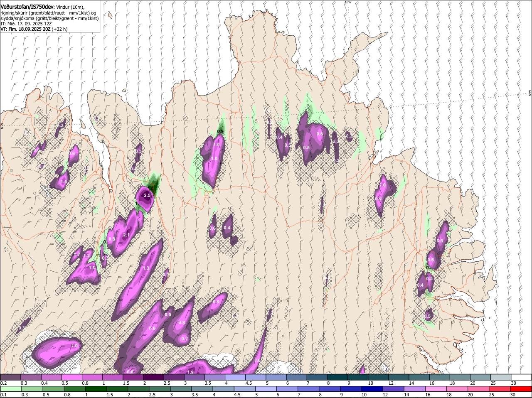Viewport: 532px width, 398px height.
Task: Pick the top-row legend swatch starting at 1.5
Action: point(133,377)
